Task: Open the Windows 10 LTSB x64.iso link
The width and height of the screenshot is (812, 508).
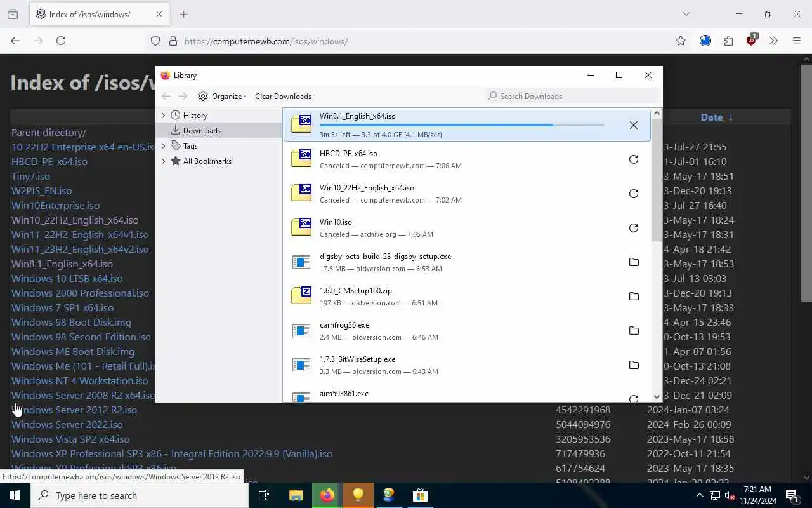Action: point(67,278)
